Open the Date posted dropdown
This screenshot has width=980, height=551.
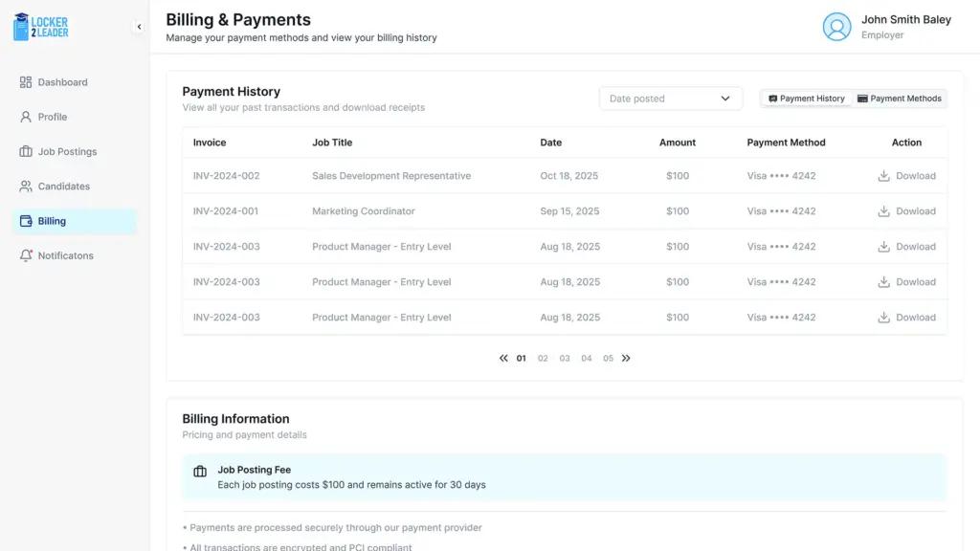[x=670, y=99]
